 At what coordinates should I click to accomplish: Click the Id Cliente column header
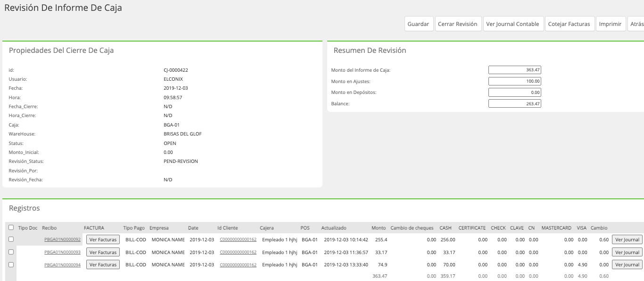(x=228, y=228)
